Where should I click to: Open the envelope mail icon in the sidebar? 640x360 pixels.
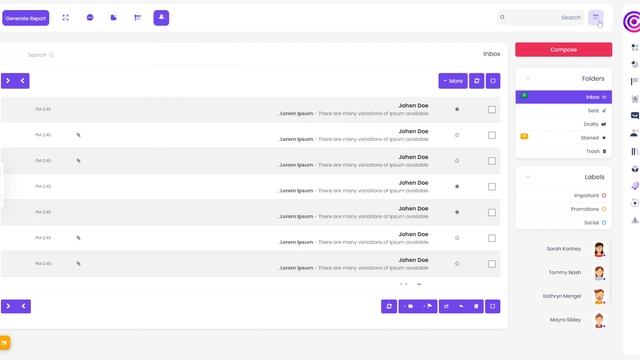(x=635, y=116)
